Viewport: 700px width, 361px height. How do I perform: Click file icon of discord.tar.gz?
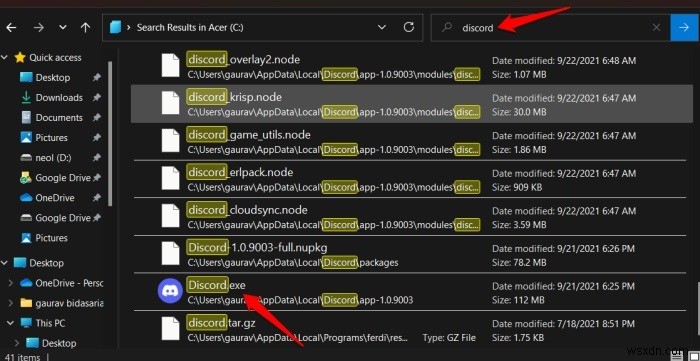tap(170, 328)
